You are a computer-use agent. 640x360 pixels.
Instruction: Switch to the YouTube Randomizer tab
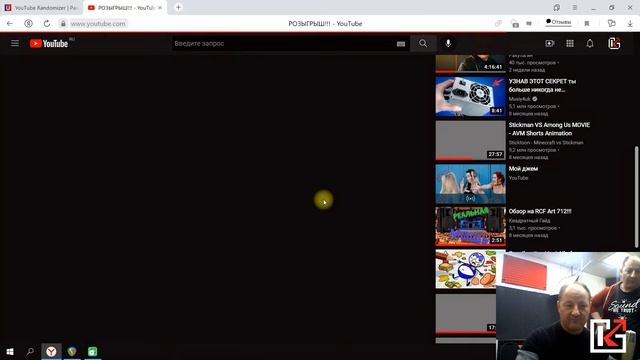point(42,8)
